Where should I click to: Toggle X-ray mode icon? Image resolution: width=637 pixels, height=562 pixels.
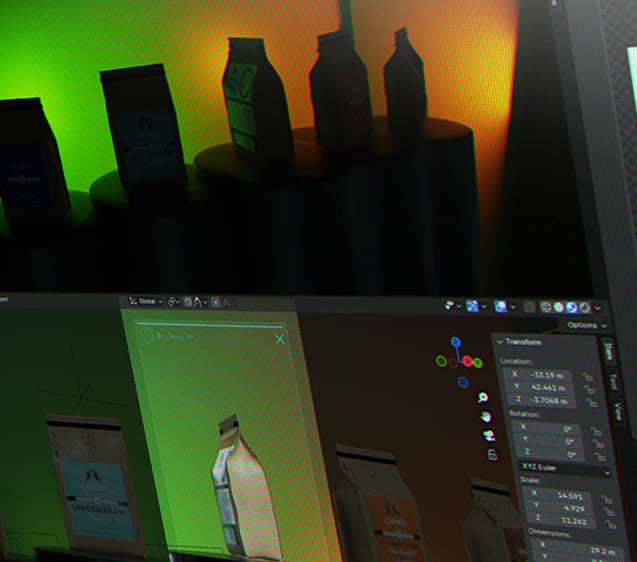click(529, 307)
